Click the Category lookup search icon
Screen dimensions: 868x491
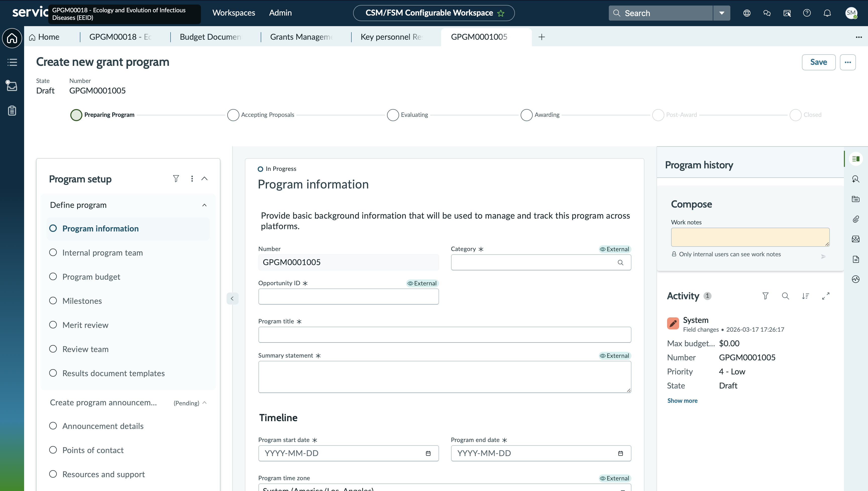(x=620, y=262)
